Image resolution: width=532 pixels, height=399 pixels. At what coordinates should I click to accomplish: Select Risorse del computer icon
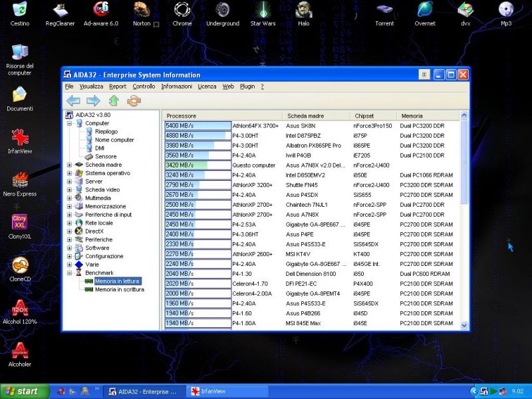tap(20, 60)
